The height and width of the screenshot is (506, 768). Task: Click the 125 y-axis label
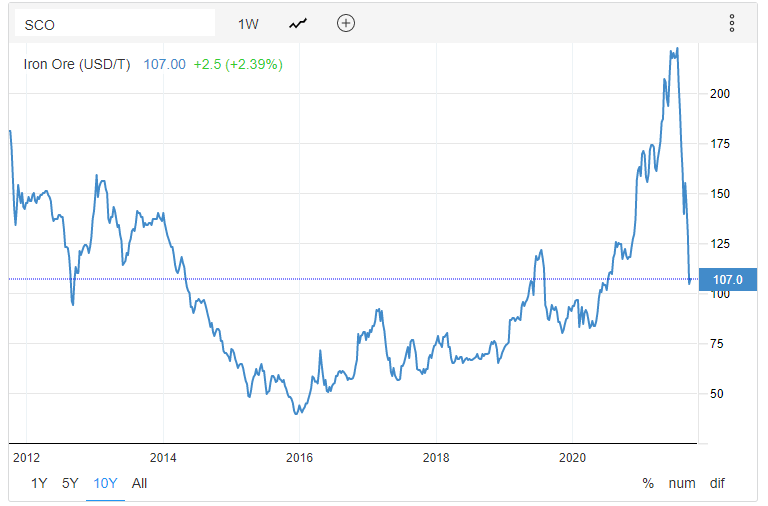click(720, 243)
